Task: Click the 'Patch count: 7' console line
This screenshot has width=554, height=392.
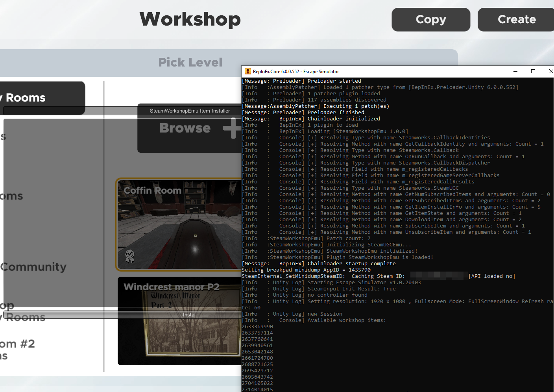Action: [x=306, y=239]
